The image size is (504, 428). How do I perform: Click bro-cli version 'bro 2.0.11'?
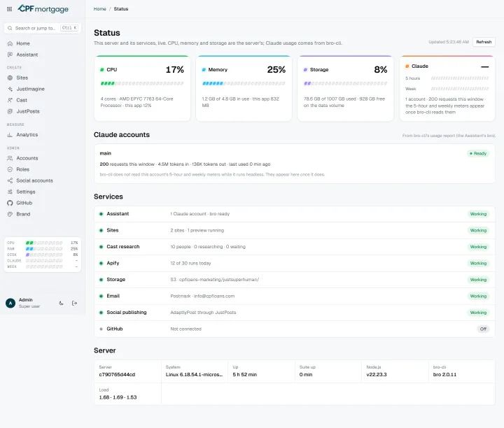point(444,375)
